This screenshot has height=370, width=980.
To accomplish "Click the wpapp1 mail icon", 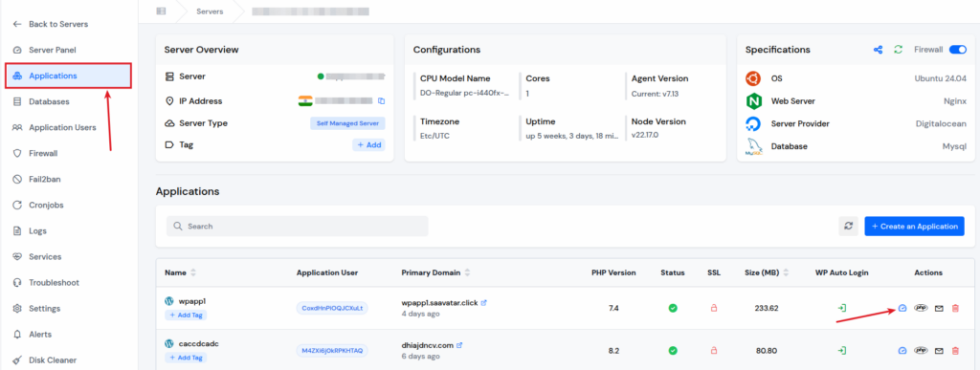I will pos(939,308).
